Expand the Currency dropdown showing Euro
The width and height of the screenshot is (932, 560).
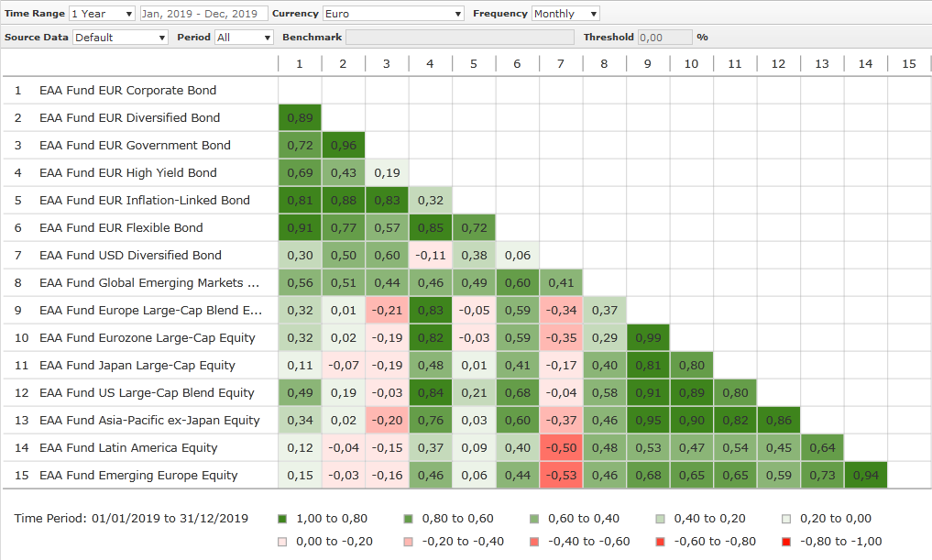tap(393, 14)
